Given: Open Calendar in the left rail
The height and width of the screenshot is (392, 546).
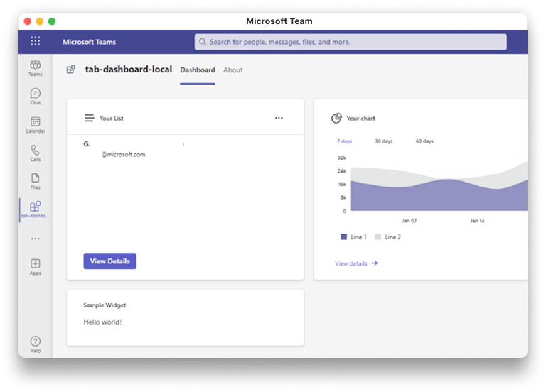Looking at the screenshot, I should click(35, 125).
